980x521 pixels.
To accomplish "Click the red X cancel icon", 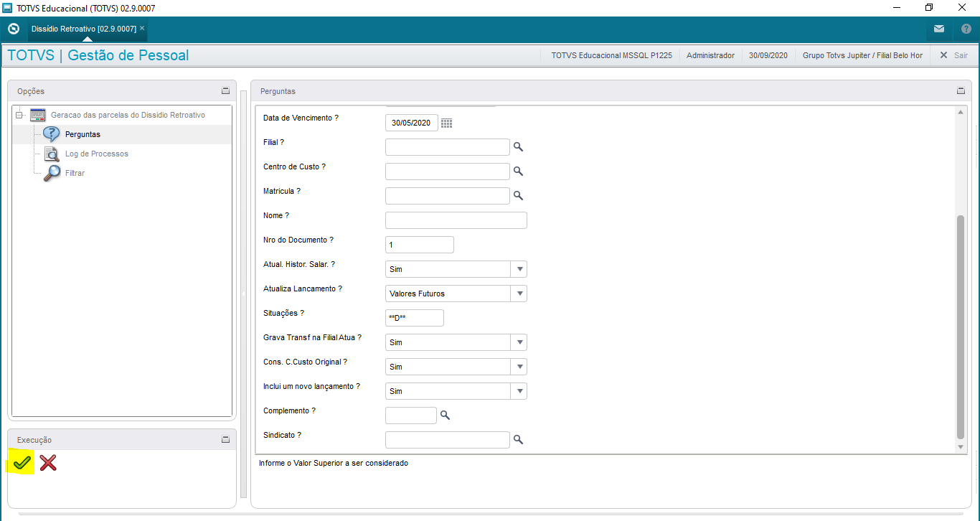I will click(x=48, y=463).
